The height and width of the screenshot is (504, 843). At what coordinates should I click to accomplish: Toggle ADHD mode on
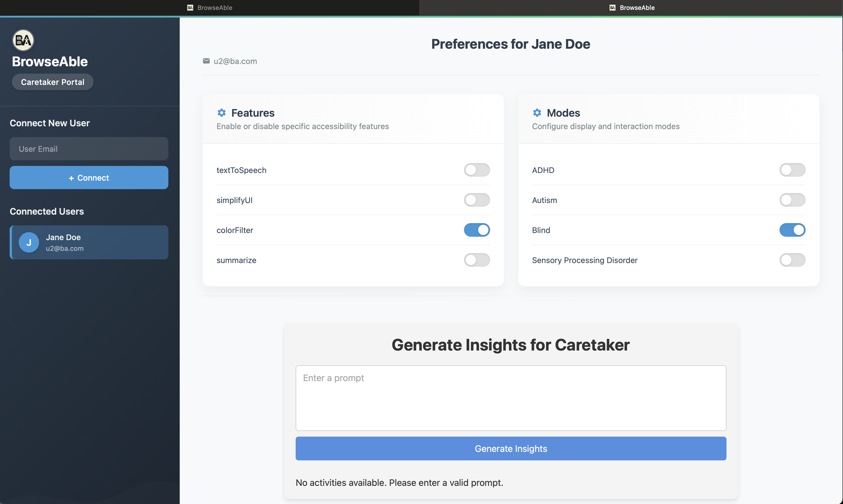tap(792, 170)
